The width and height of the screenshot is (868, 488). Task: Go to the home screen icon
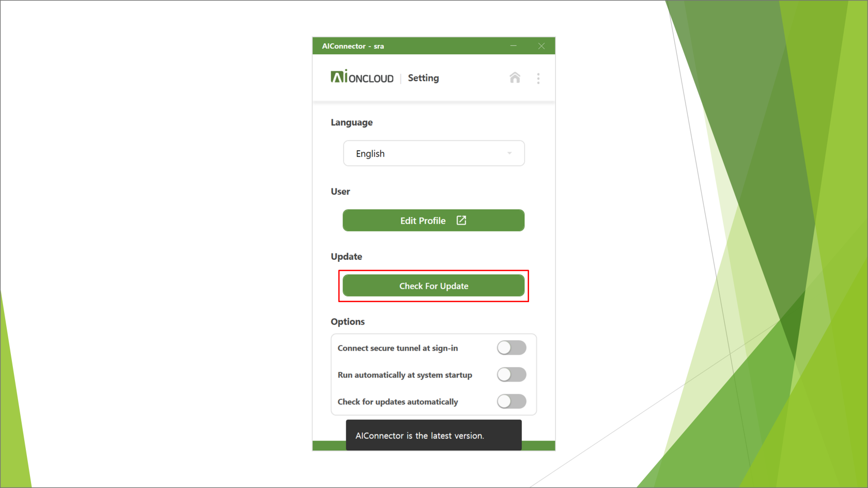pyautogui.click(x=515, y=78)
